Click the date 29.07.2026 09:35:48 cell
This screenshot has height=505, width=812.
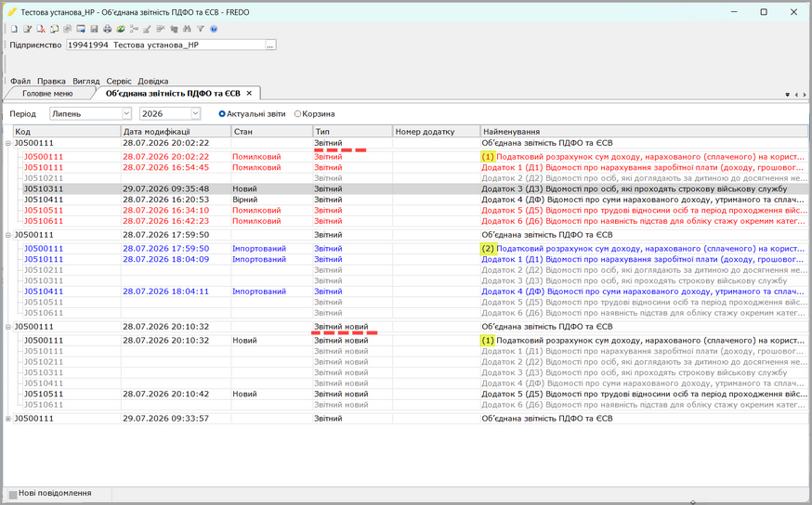pyautogui.click(x=165, y=188)
